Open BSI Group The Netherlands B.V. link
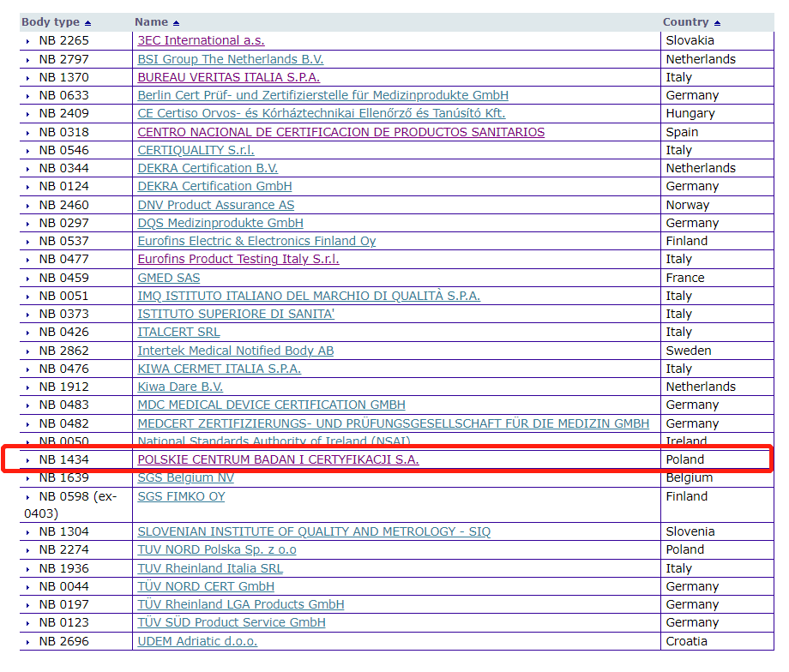This screenshot has height=672, width=789. click(231, 59)
